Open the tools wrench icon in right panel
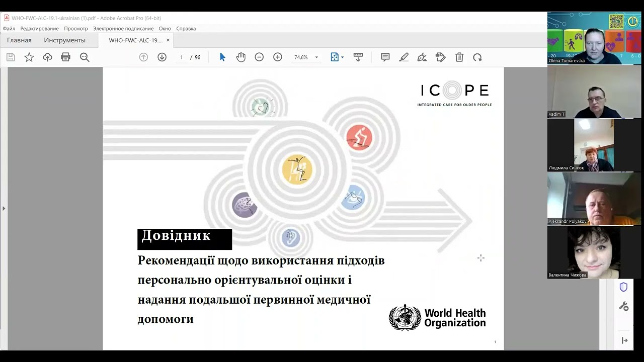Screen dimensions: 644x362 click(624, 306)
